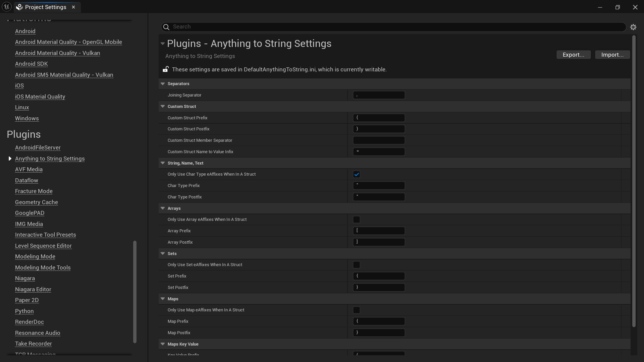This screenshot has height=362, width=644.
Task: Click the Custom Struct Prefix field
Action: (x=379, y=118)
